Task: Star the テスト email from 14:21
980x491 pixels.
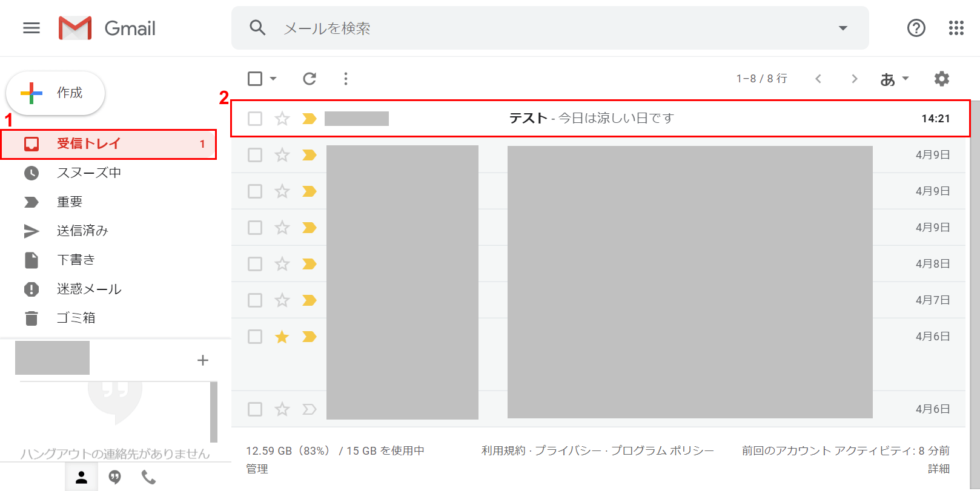Action: point(282,119)
